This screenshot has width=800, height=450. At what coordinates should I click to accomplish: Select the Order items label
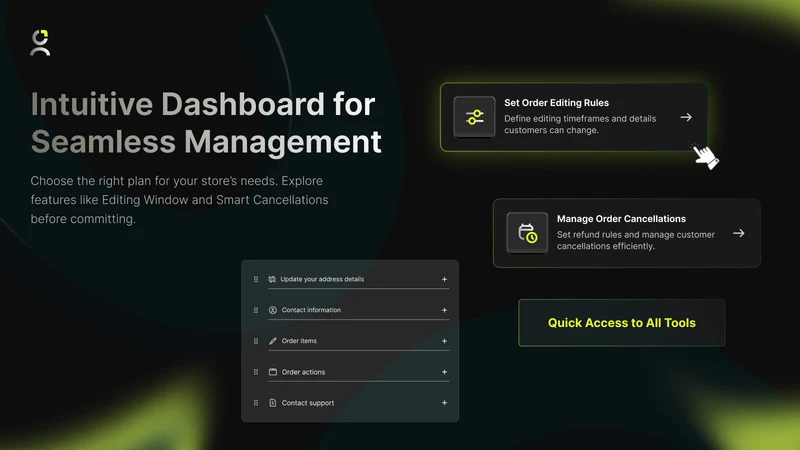pyautogui.click(x=299, y=341)
